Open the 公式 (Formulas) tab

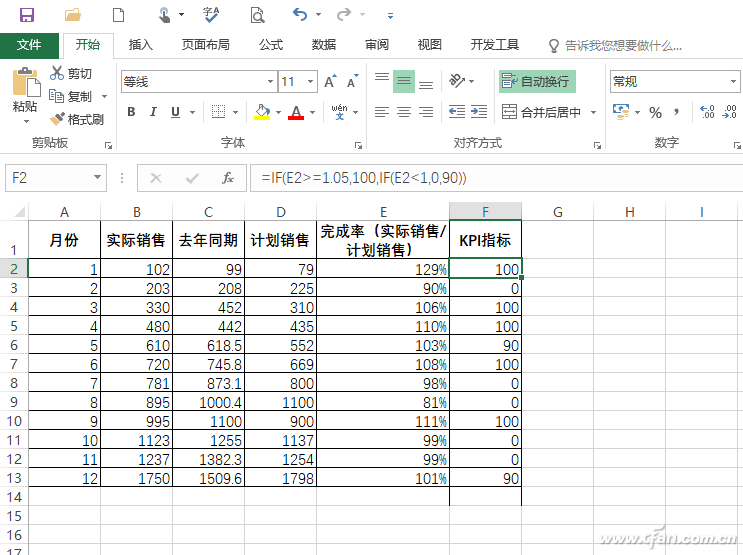pos(271,45)
